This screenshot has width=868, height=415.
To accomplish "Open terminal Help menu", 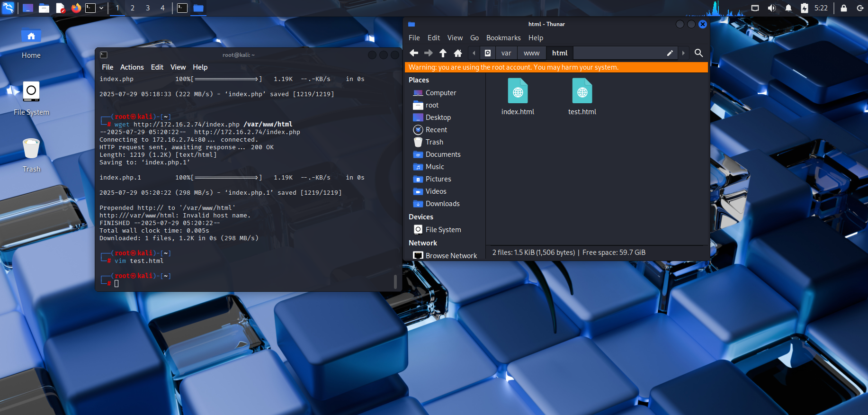I will [200, 67].
